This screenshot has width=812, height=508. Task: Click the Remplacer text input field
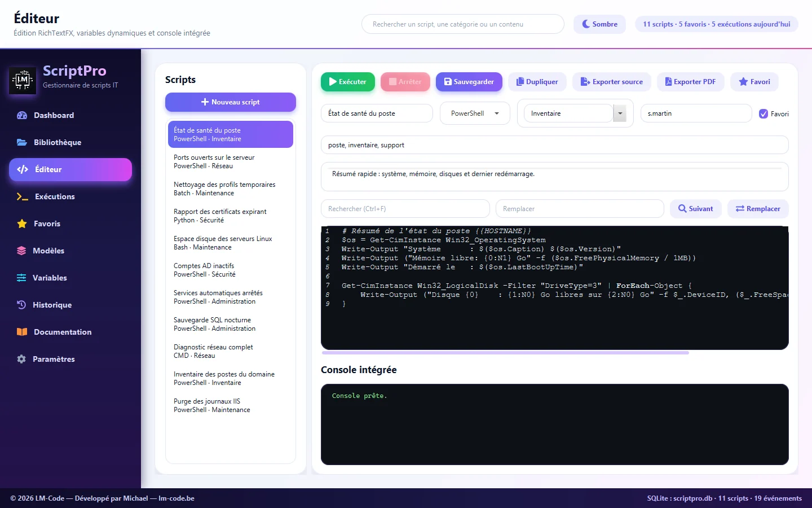coord(580,209)
